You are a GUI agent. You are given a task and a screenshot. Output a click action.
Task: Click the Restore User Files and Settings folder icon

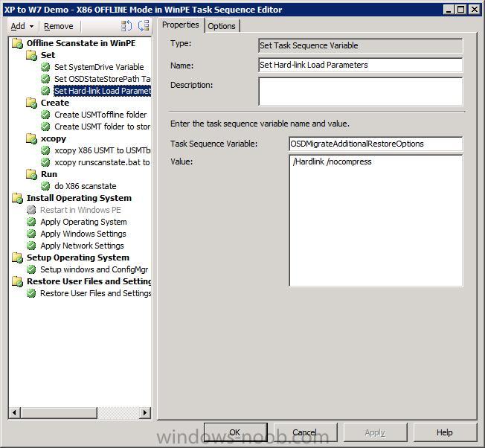[x=18, y=281]
